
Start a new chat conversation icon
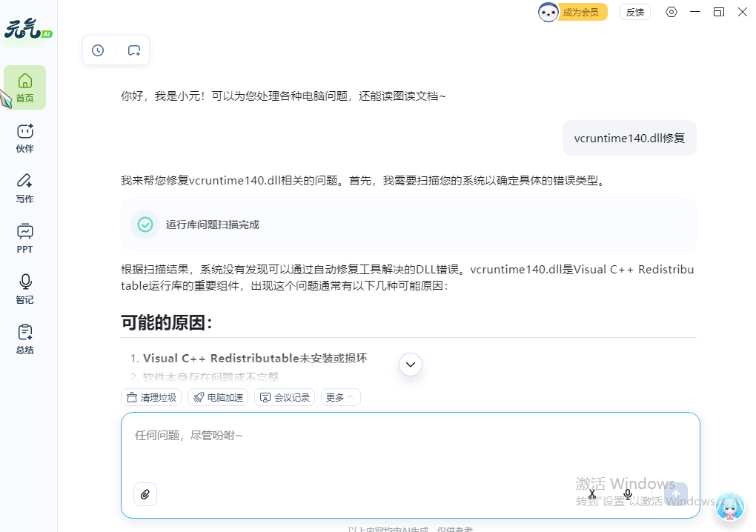point(134,50)
